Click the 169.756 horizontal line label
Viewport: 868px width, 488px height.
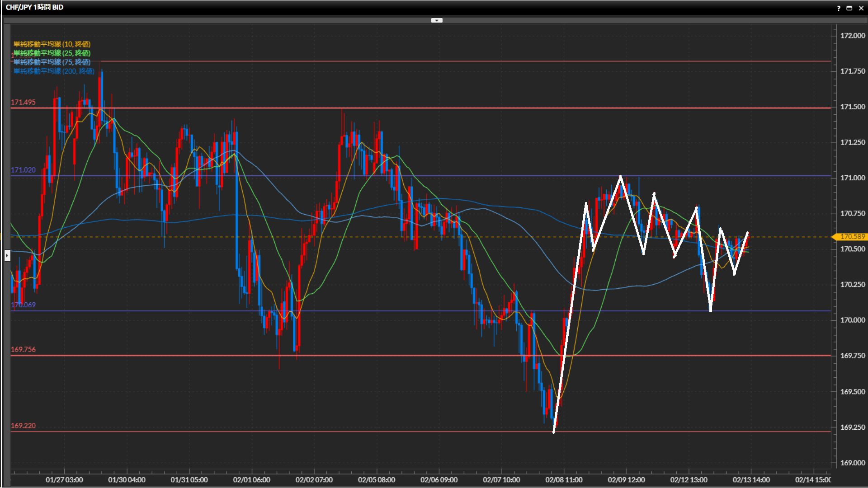(x=23, y=349)
